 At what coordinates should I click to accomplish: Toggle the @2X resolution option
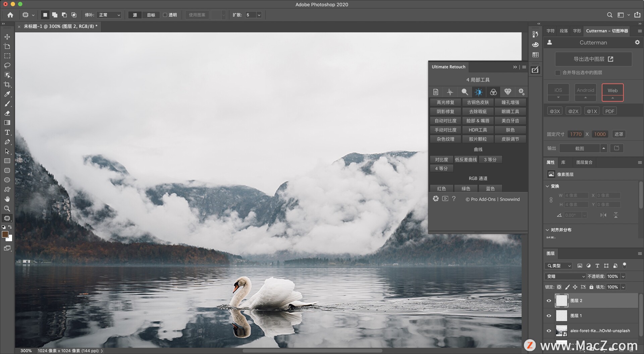(x=573, y=111)
